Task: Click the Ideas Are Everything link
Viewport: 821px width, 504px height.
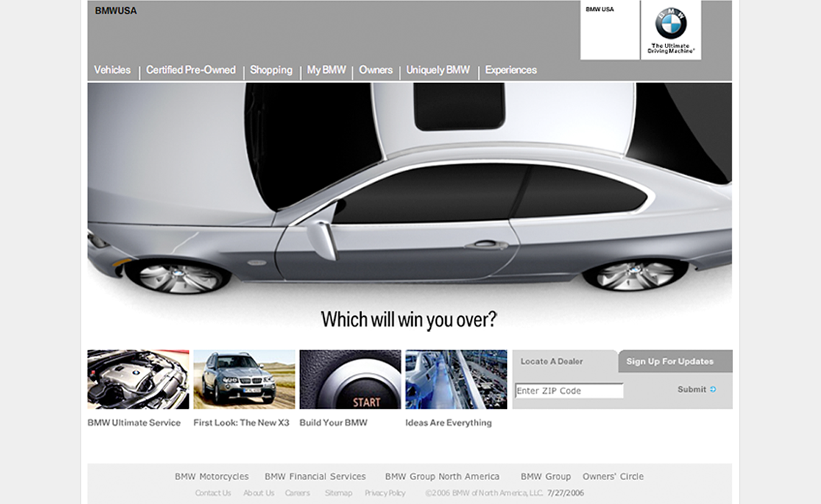Action: point(449,423)
